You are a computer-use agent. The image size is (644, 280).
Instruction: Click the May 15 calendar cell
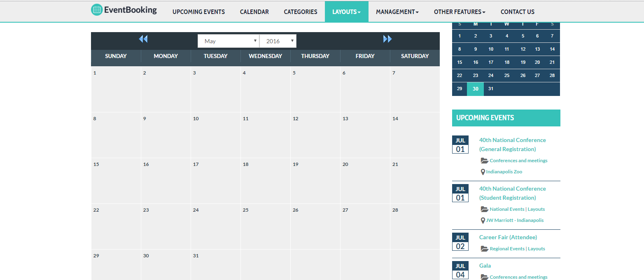click(x=116, y=181)
